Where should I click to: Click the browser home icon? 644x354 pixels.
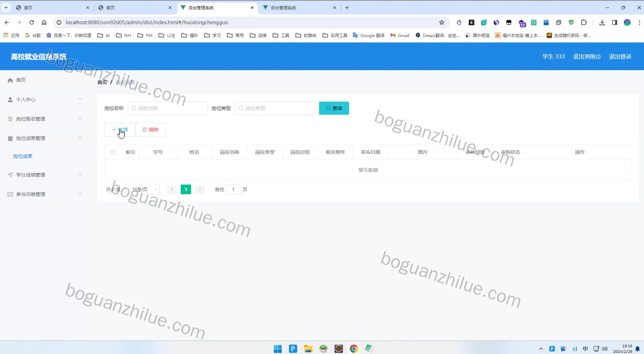pos(44,22)
